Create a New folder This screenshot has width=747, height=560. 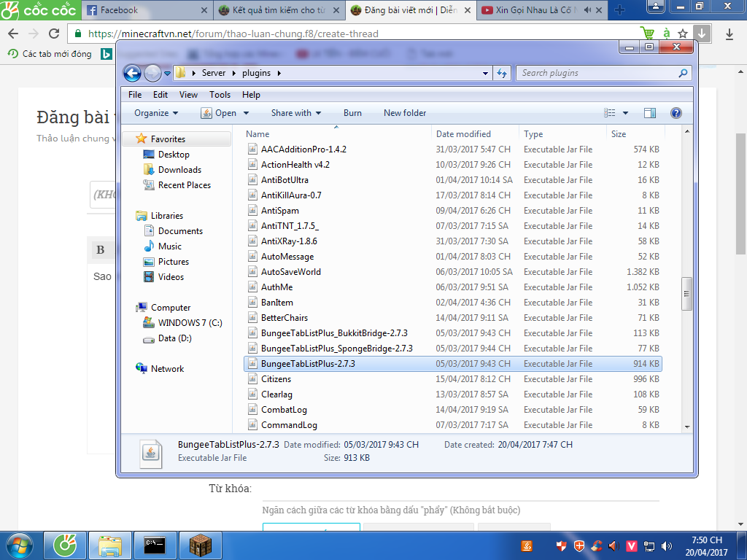(405, 113)
